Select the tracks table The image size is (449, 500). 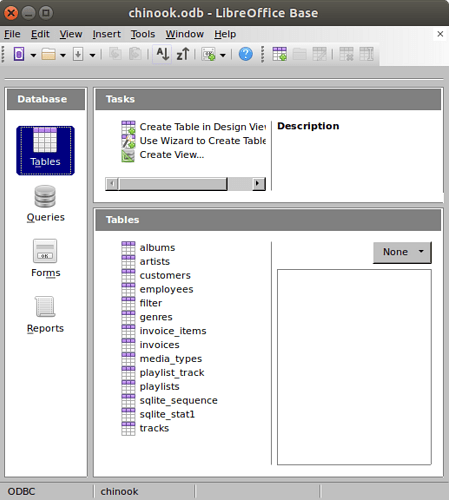click(154, 428)
